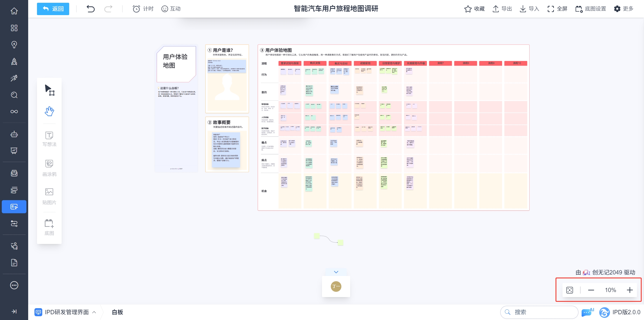Image resolution: width=644 pixels, height=320 pixels.
Task: Expand IPD研发管理界面 dropdown
Action: pos(94,312)
